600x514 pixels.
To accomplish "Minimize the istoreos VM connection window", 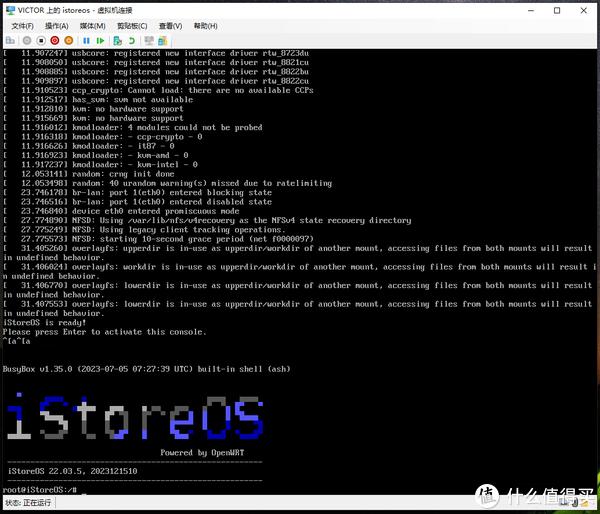I will click(x=531, y=11).
